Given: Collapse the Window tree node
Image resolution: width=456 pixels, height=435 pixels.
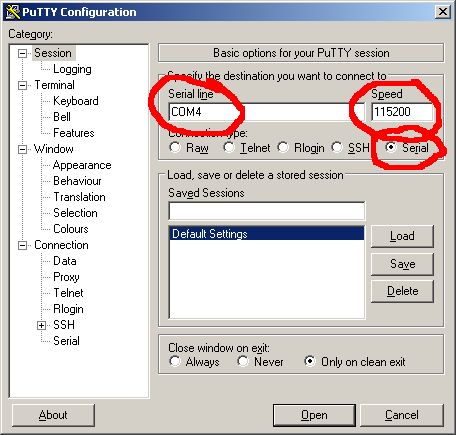Looking at the screenshot, I should click(x=22, y=149).
